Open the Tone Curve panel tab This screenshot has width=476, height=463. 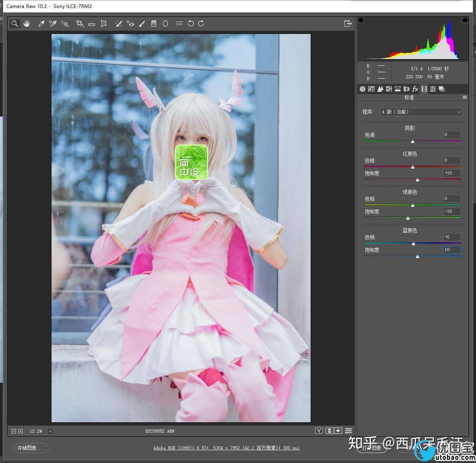coord(371,89)
